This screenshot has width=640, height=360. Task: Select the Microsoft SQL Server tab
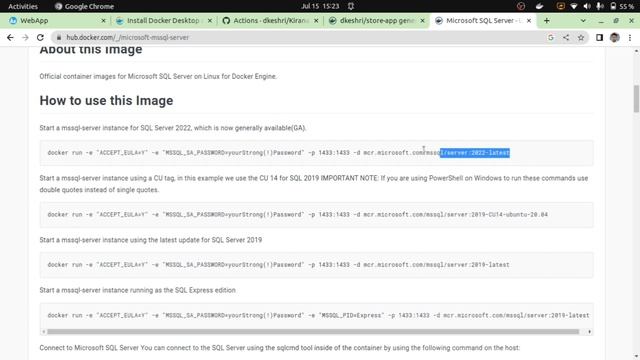(483, 20)
